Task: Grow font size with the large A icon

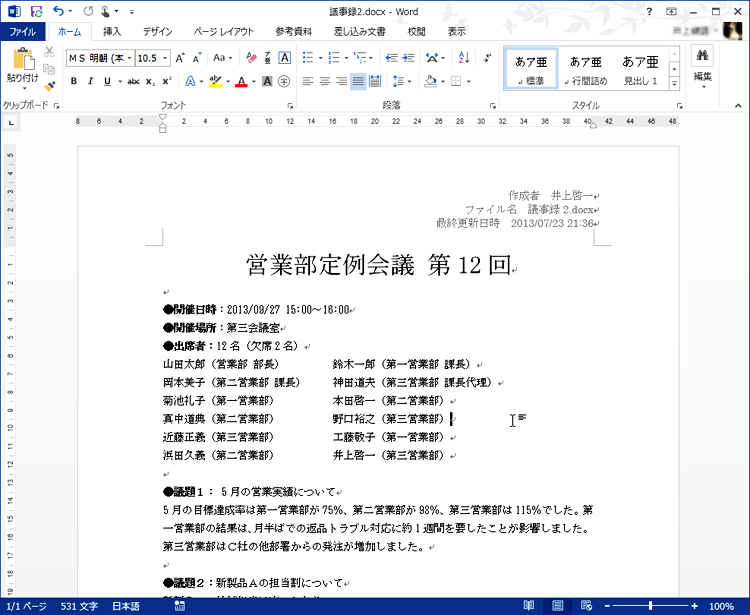Action: pos(180,58)
